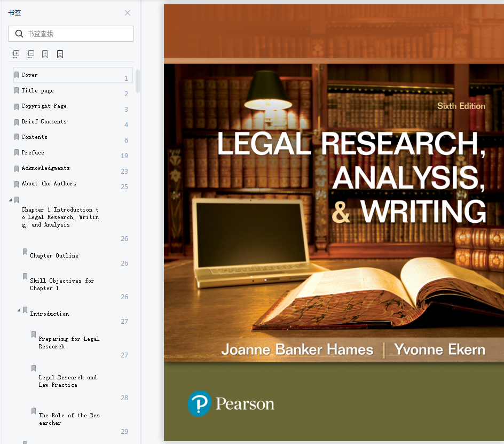Click the bookmark icon above Skill Objectives
Viewport: 504px width, 444px height.
[x=25, y=276]
